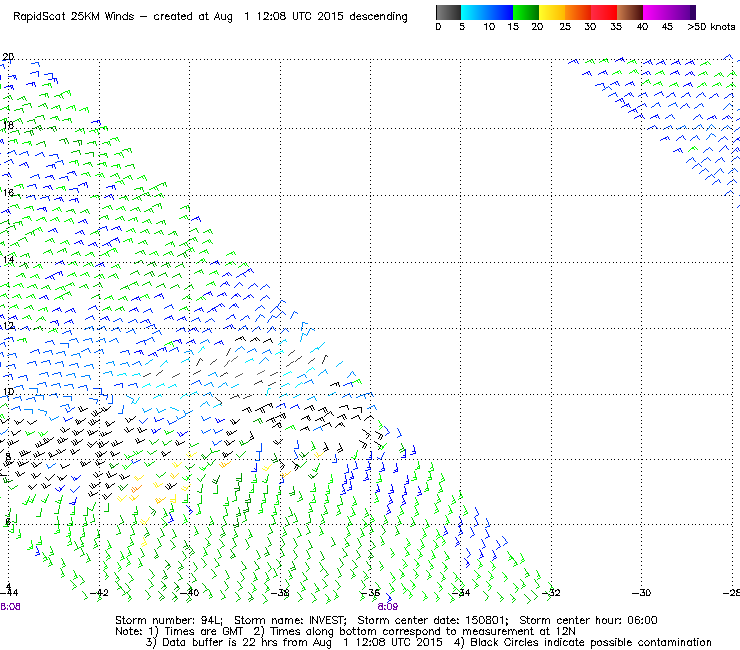Click the purple swath time '8:08'
Screen dimensions: 740x650
point(10,607)
